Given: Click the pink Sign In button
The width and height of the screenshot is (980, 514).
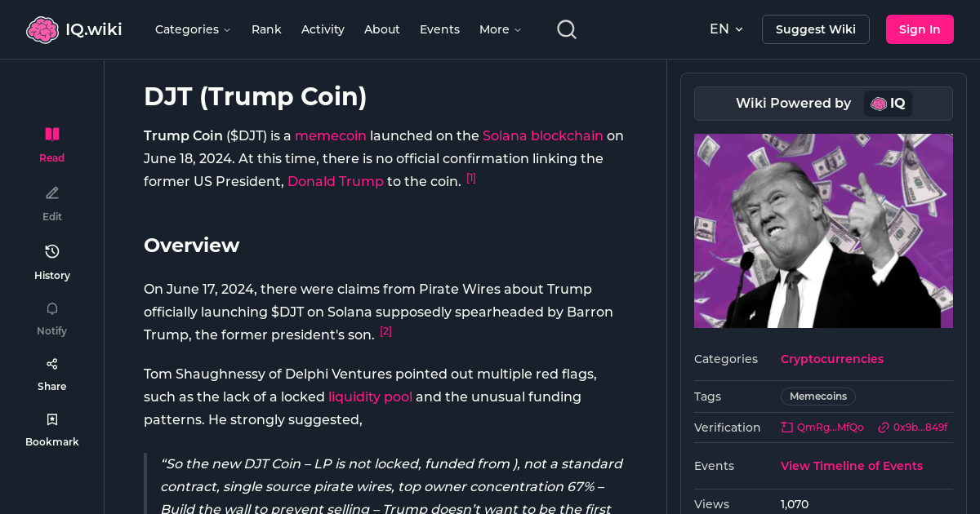Looking at the screenshot, I should (x=920, y=29).
